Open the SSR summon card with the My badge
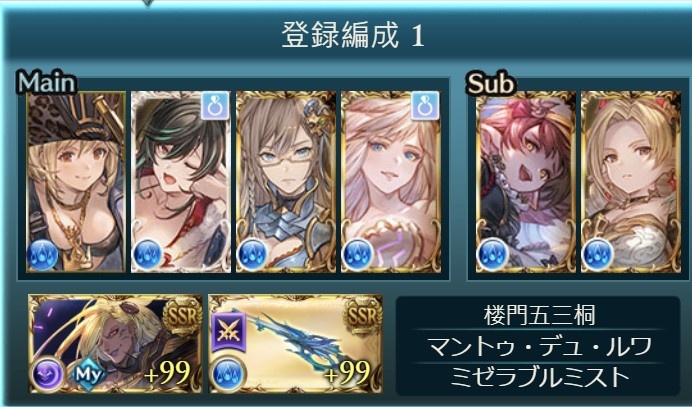This screenshot has height=407, width=692. click(115, 344)
